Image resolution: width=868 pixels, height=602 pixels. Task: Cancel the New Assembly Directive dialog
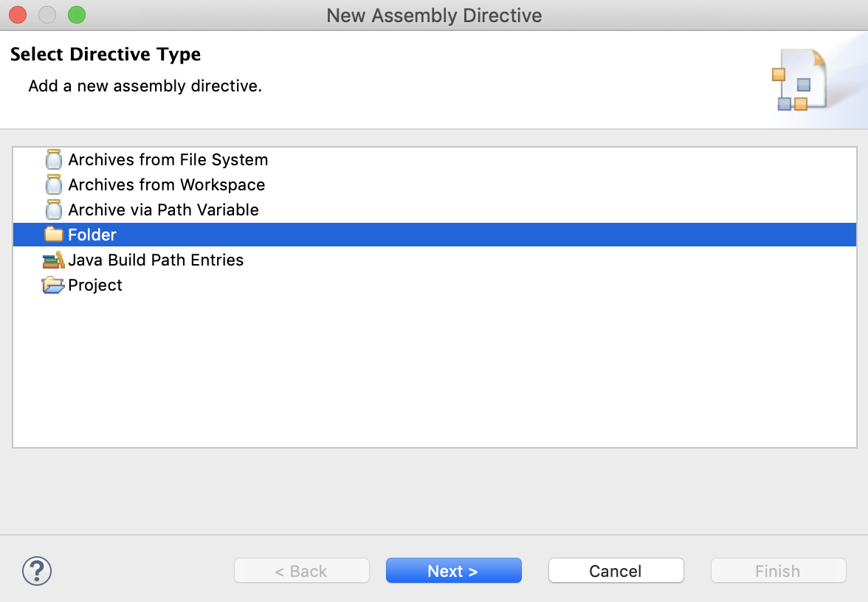click(616, 571)
